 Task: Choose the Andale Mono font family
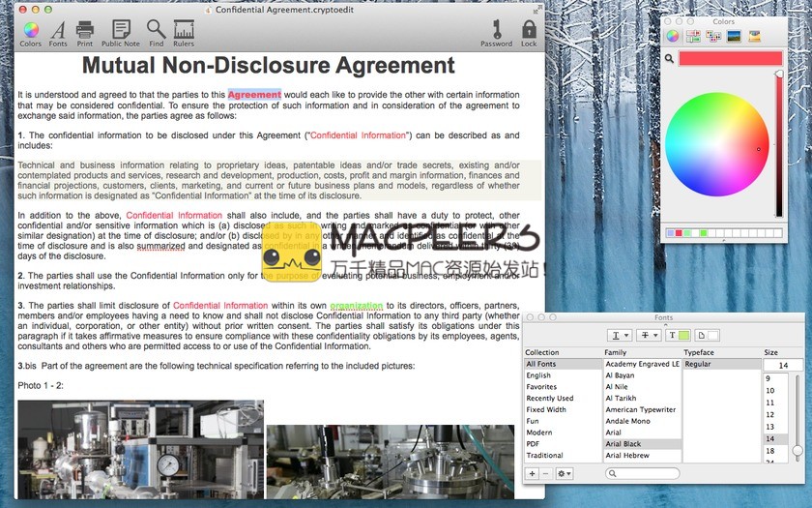[x=643, y=421]
